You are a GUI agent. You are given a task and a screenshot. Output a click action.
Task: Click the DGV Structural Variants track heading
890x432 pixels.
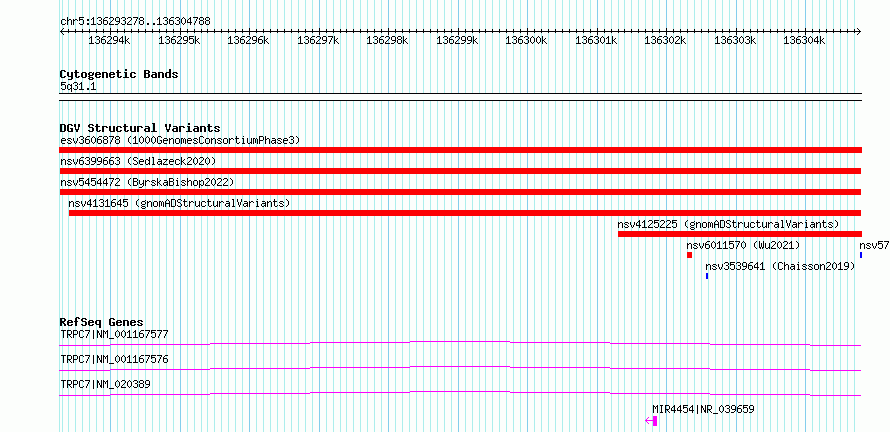[x=140, y=128]
